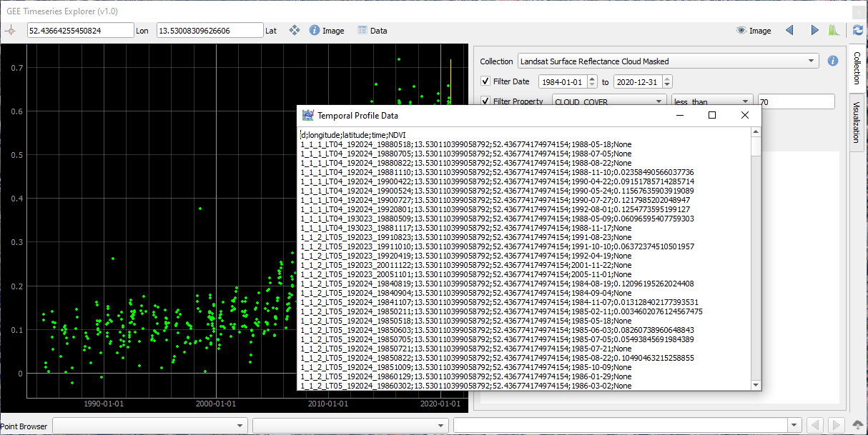Click the start date up stepper arrow
This screenshot has width=868, height=435.
click(591, 79)
